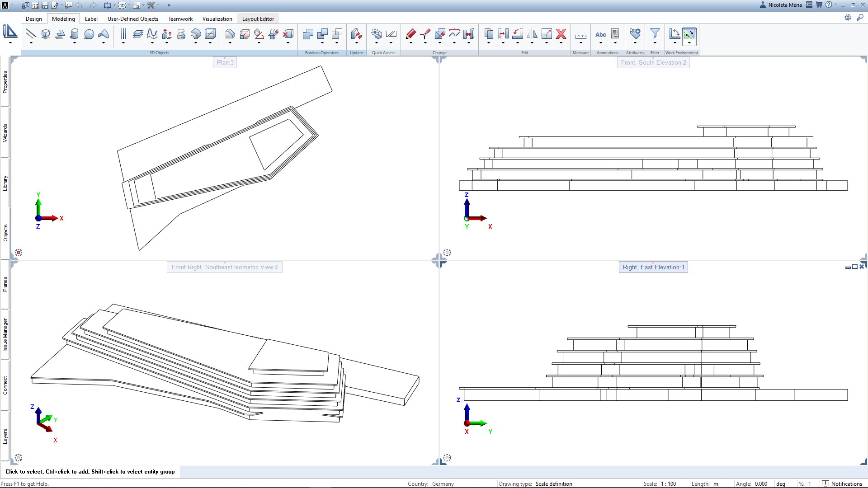Image resolution: width=868 pixels, height=488 pixels.
Task: Click the red X Delete tool
Action: pos(561,34)
